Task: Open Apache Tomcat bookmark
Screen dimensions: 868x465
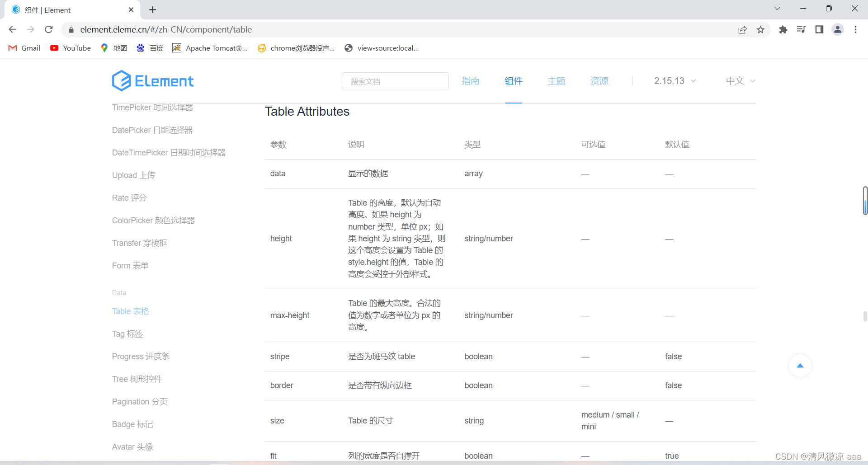Action: coord(210,48)
